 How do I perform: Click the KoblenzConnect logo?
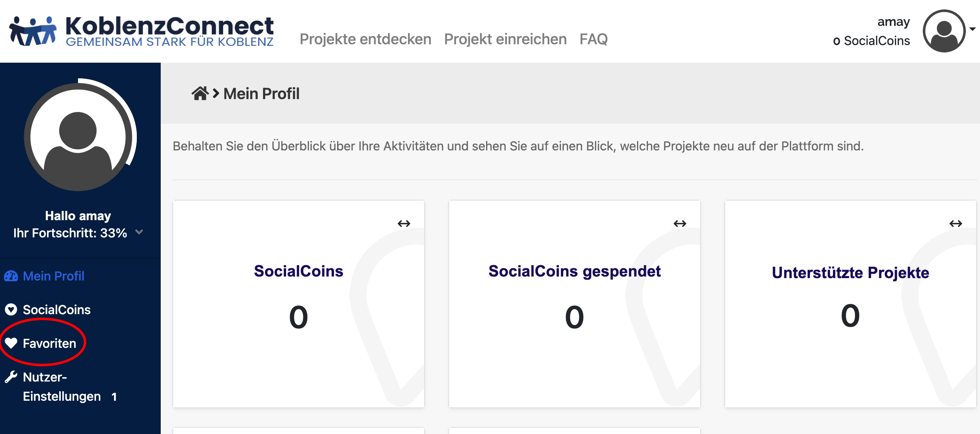[142, 31]
